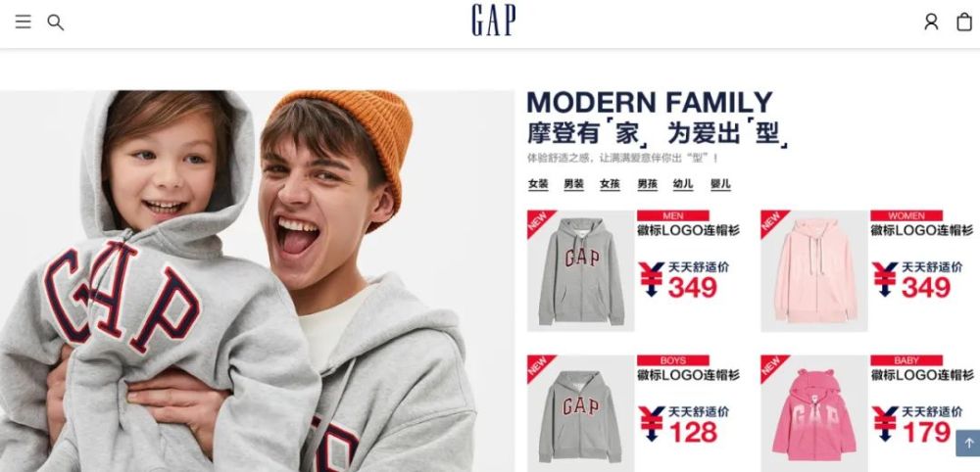Image resolution: width=980 pixels, height=472 pixels.
Task: Open the baby pink eared hoodie thumbnail
Action: [814, 413]
